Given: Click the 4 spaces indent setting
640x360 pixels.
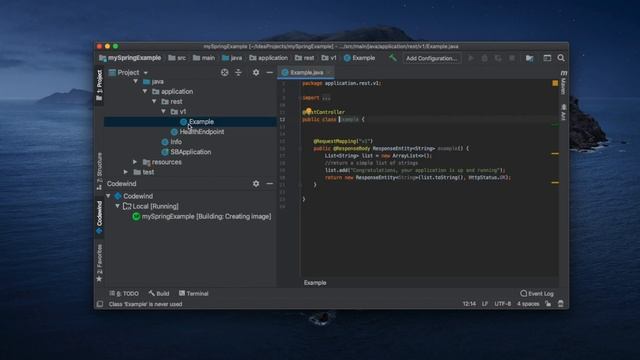Looking at the screenshot, I should coord(528,304).
